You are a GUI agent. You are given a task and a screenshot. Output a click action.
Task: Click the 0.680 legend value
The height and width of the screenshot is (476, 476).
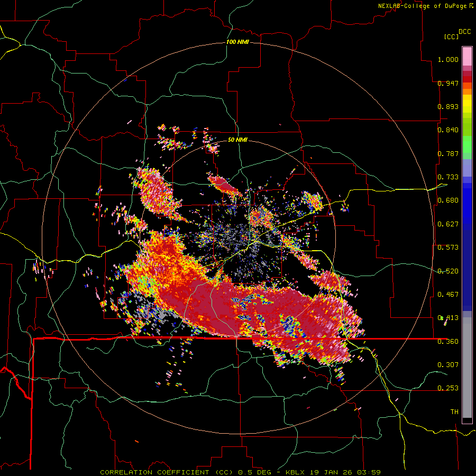[x=448, y=200]
